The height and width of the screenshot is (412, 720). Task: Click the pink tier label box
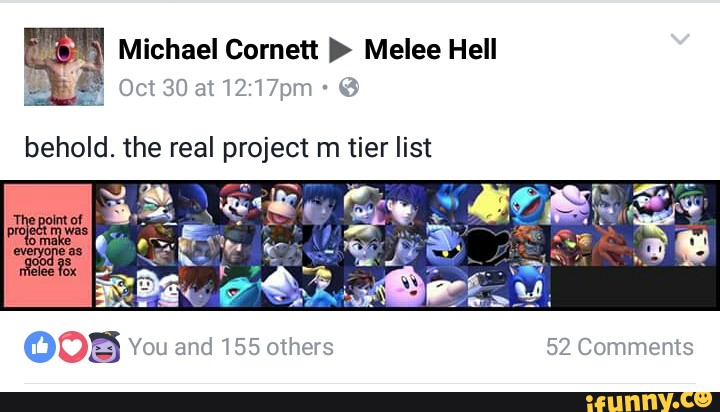point(48,245)
